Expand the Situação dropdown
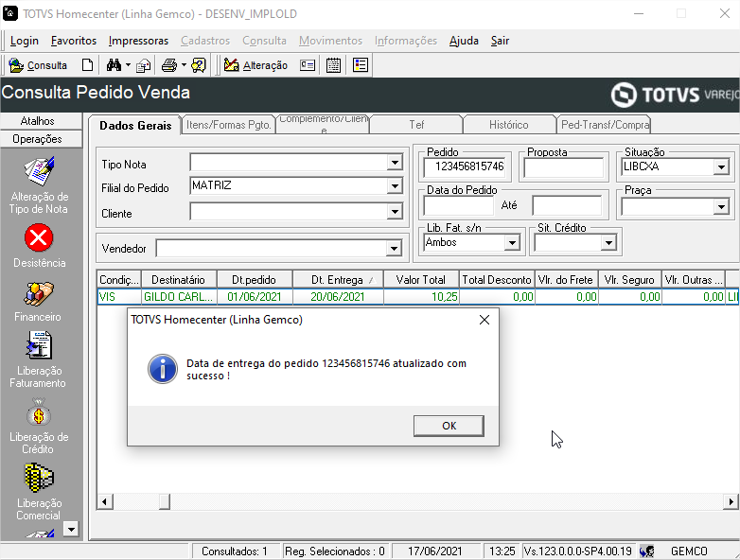 [721, 166]
